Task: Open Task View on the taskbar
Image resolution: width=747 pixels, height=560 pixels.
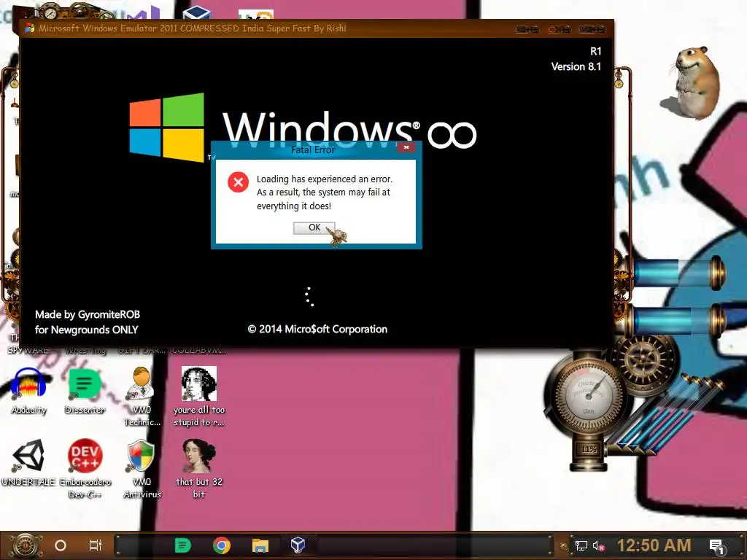Action: (96, 545)
